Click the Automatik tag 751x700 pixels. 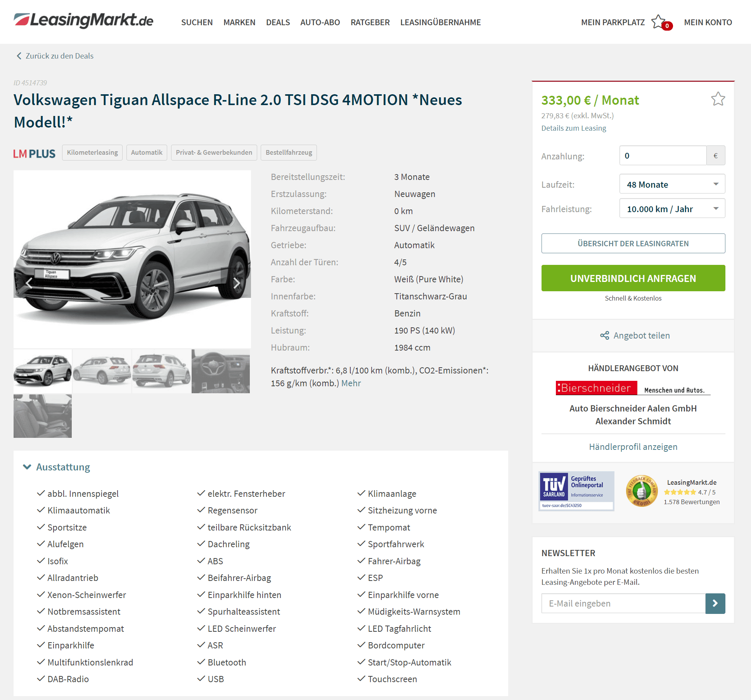click(147, 152)
